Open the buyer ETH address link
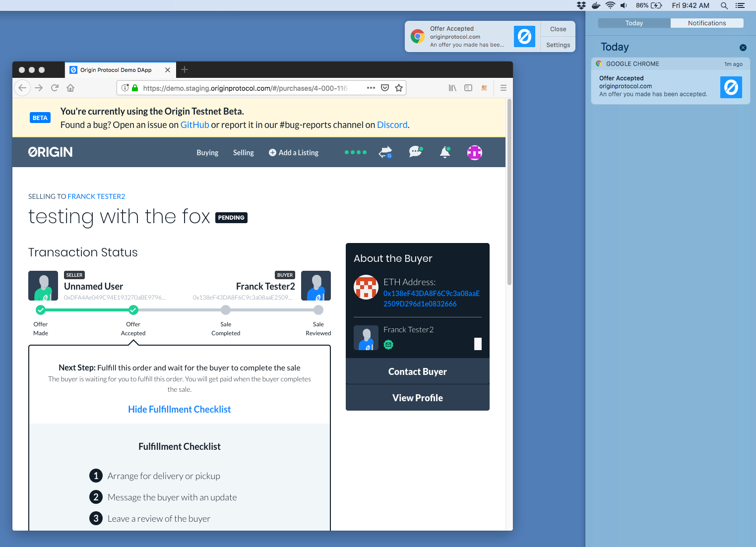Viewport: 756px width, 547px height. [432, 299]
